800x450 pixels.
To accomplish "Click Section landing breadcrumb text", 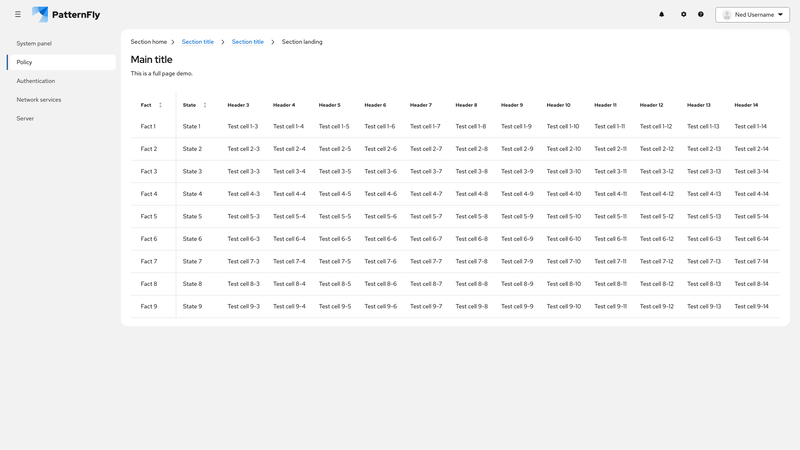I will [x=302, y=42].
